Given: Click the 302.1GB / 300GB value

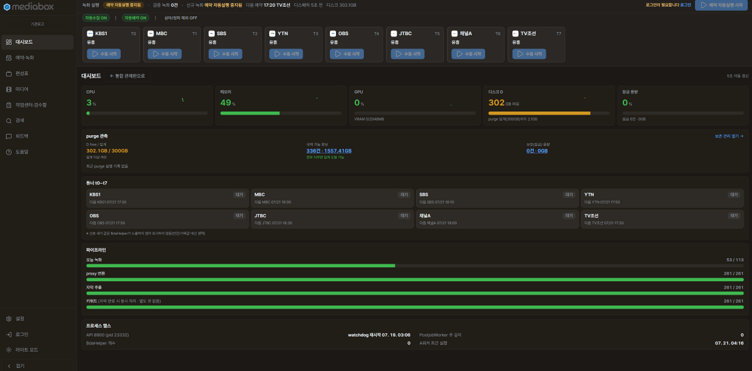Looking at the screenshot, I should point(107,151).
